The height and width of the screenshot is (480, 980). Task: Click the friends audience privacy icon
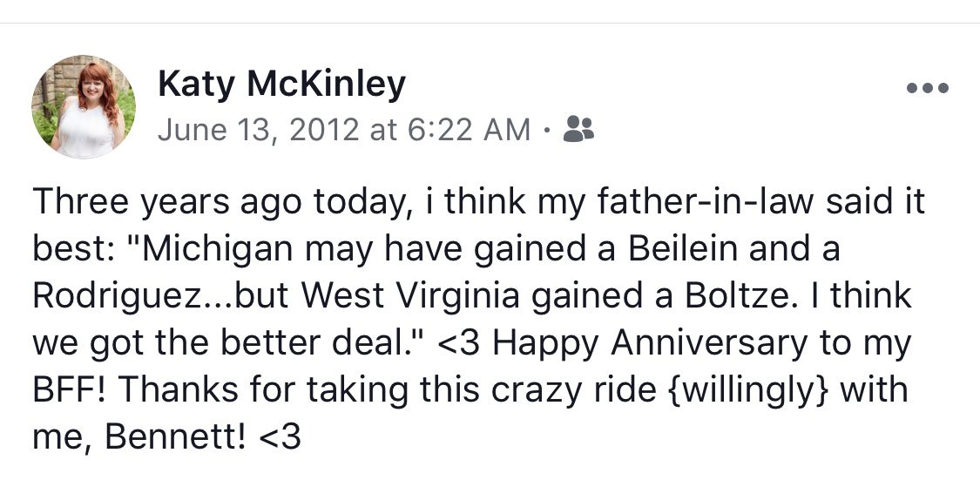coord(579,130)
